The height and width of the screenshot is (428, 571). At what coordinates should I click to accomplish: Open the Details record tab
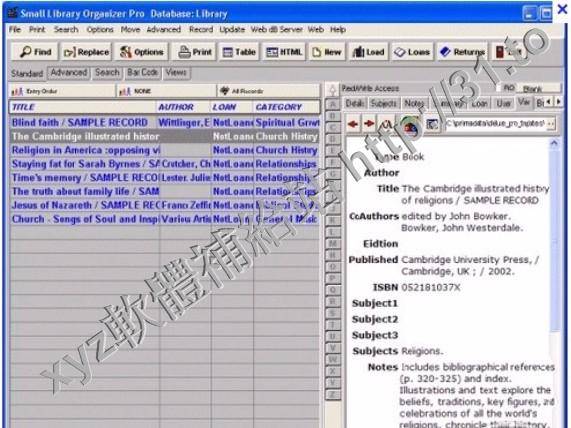355,103
